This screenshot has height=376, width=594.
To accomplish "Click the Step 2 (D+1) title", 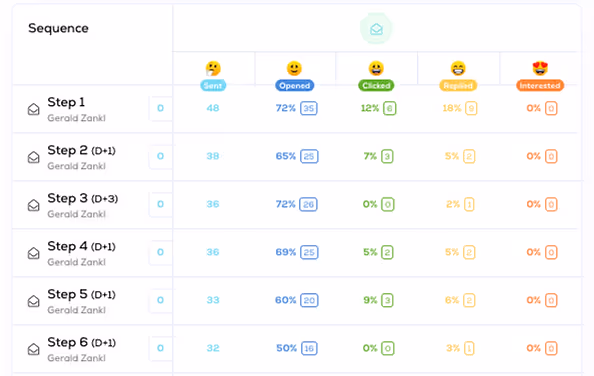I will (81, 150).
